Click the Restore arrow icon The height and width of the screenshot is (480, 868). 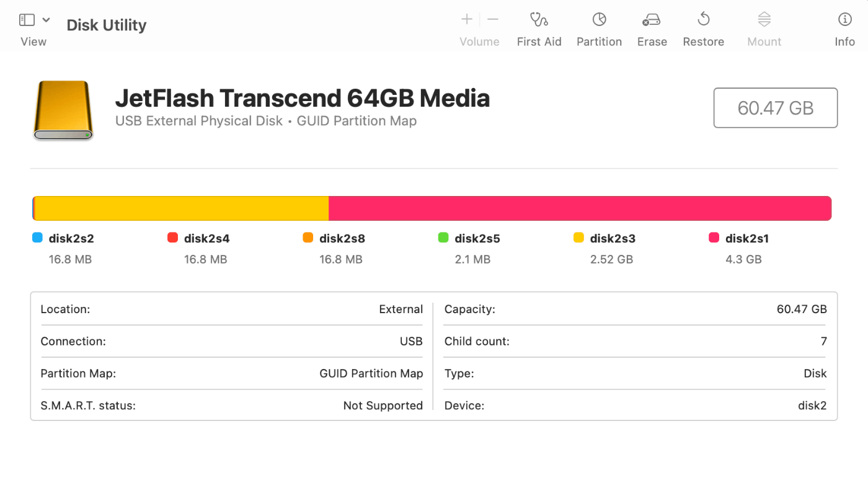(704, 19)
